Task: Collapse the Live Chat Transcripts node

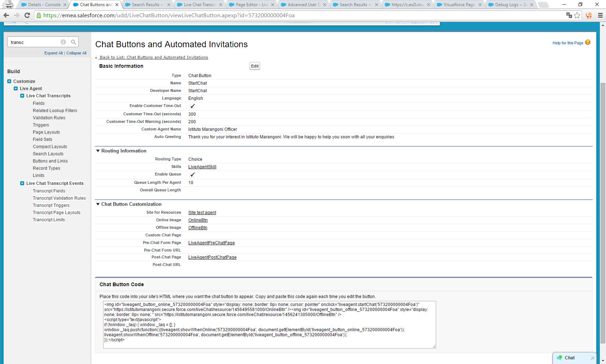Action: pos(22,96)
